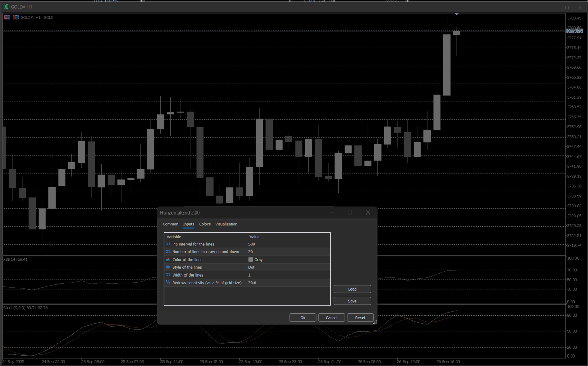The height and width of the screenshot is (366, 588).
Task: Click the 80.00 level on the Stoch axis
Action: [x=572, y=315]
